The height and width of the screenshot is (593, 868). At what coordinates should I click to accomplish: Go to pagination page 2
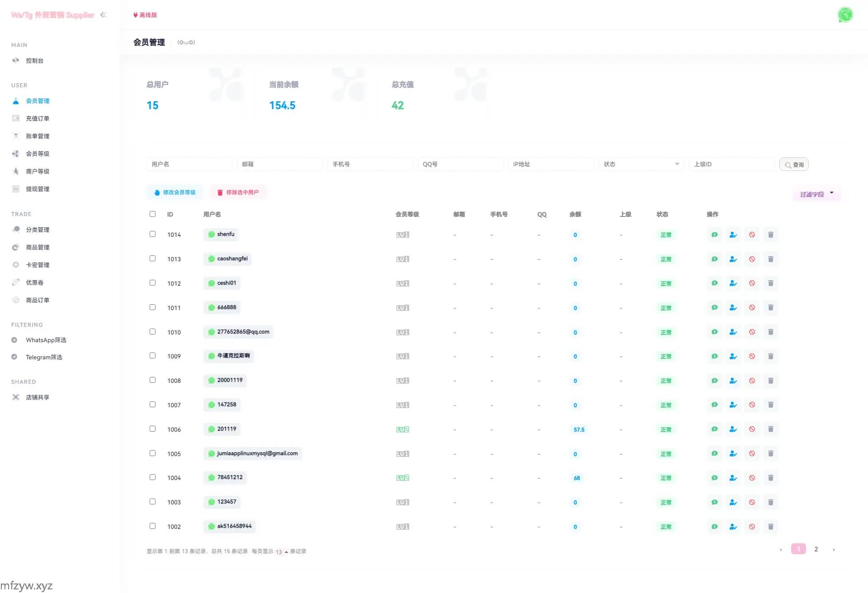point(816,549)
